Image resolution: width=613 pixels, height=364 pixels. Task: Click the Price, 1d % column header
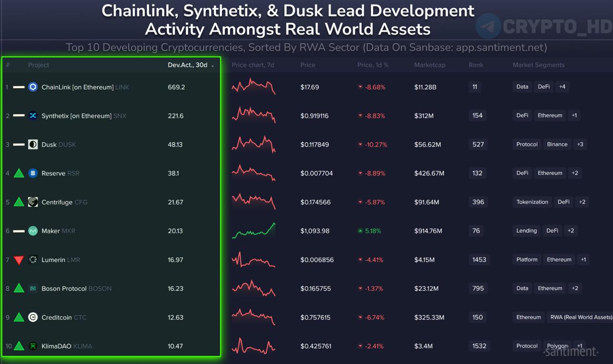pos(373,65)
